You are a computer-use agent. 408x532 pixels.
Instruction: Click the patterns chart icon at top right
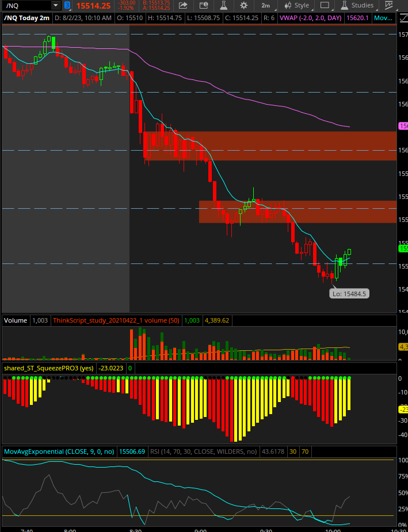point(390,5)
